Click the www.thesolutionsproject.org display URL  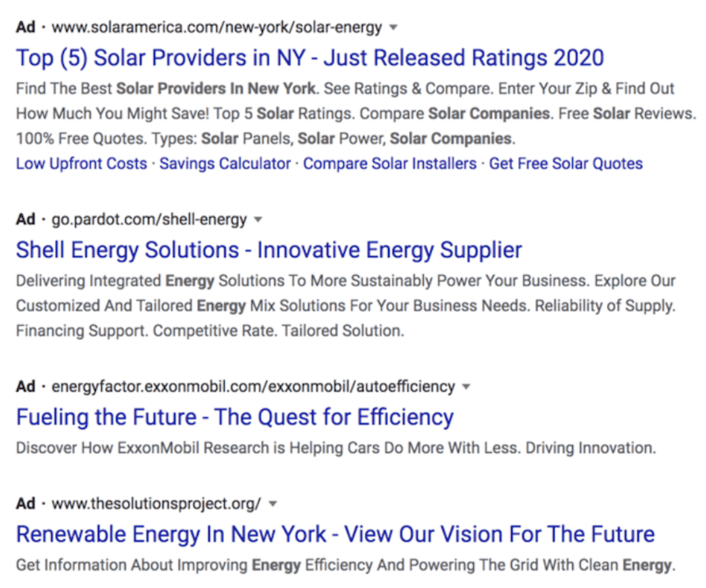(x=156, y=504)
